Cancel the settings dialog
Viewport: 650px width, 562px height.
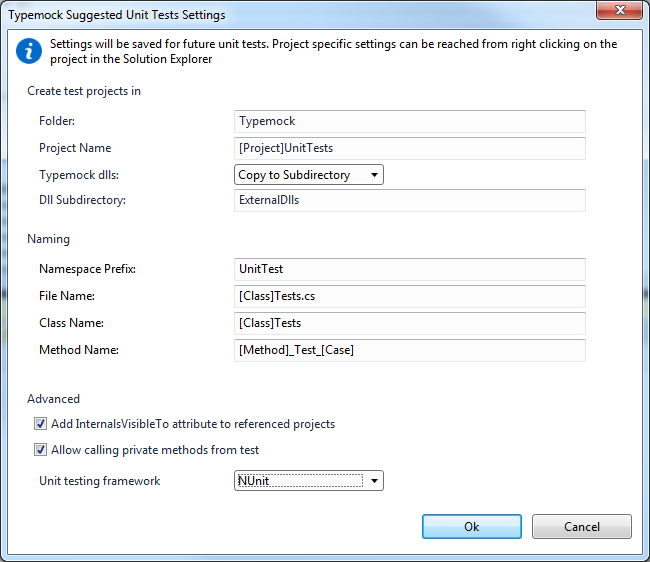pos(581,527)
